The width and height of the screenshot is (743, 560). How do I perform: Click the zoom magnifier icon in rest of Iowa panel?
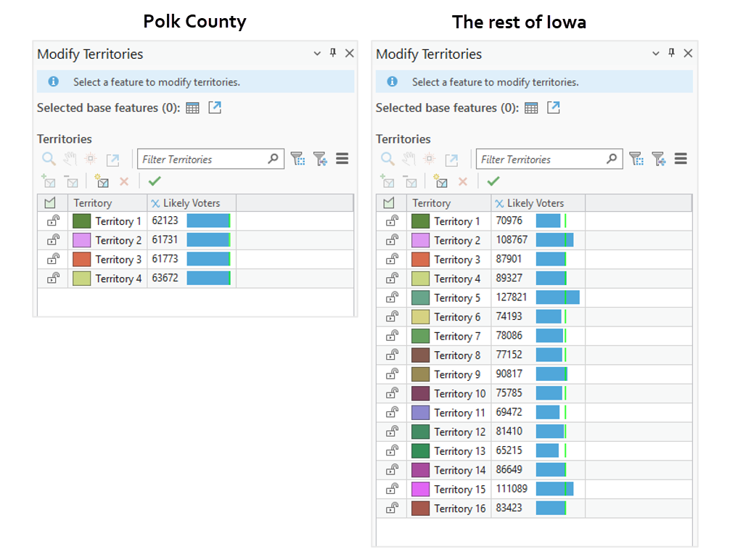point(387,159)
